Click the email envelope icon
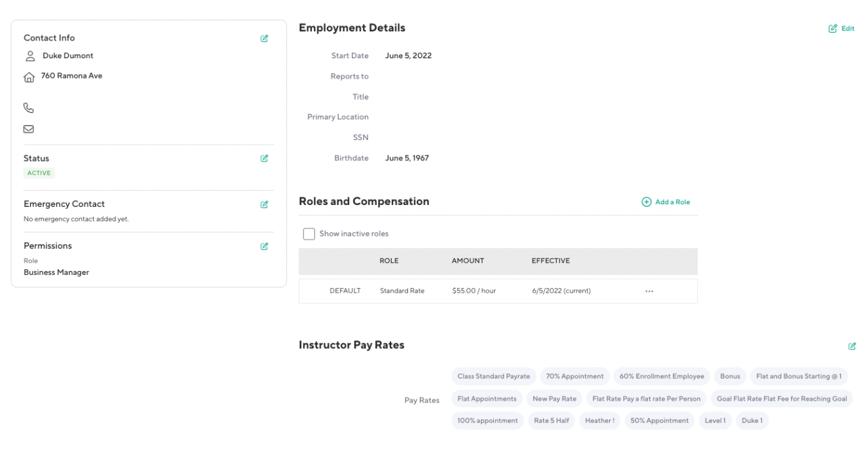This screenshot has width=868, height=459. coord(29,129)
